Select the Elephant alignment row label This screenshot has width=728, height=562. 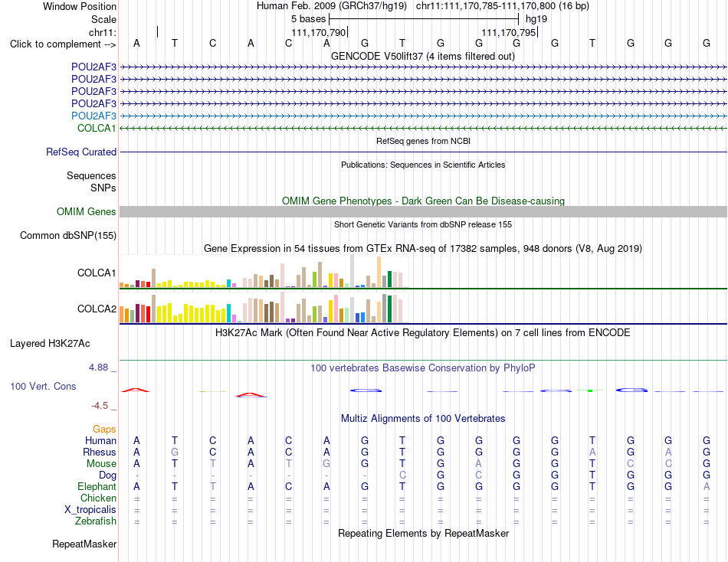(97, 487)
